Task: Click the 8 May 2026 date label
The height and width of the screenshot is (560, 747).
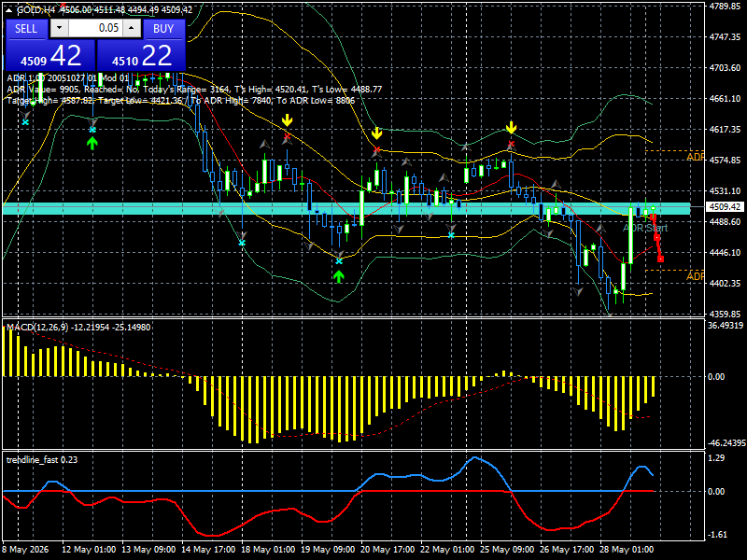Action: 26,549
